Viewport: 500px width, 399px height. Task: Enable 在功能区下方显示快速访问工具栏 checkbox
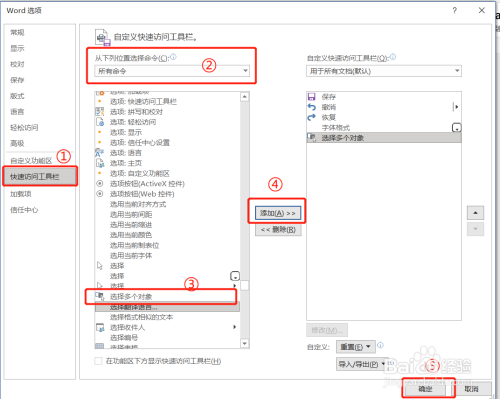(98, 361)
